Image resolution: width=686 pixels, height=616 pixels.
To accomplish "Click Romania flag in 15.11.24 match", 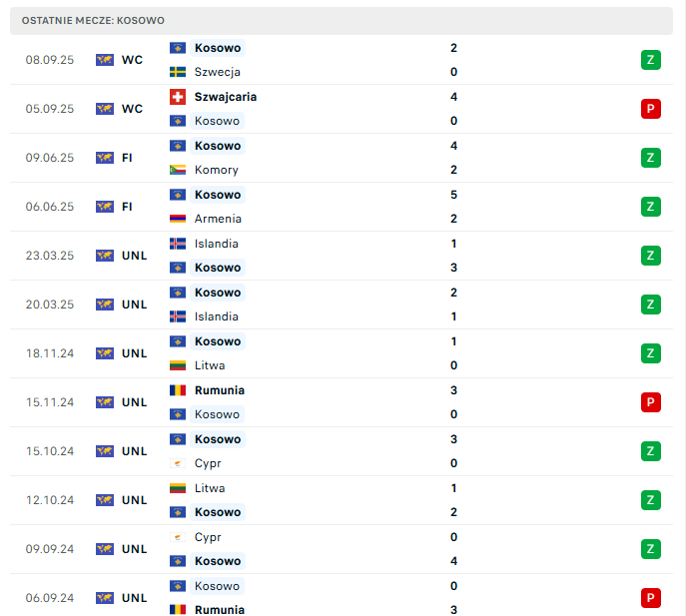I will (x=178, y=390).
